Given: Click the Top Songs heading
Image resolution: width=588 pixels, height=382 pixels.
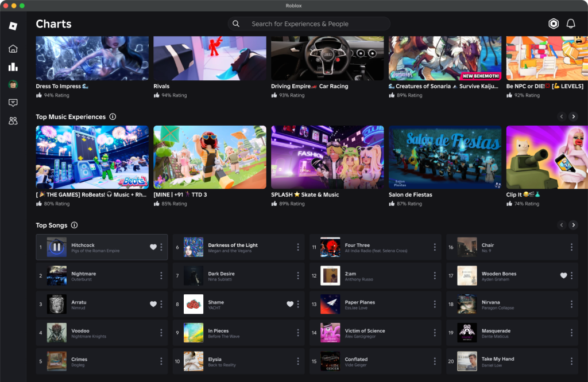Looking at the screenshot, I should coord(51,225).
